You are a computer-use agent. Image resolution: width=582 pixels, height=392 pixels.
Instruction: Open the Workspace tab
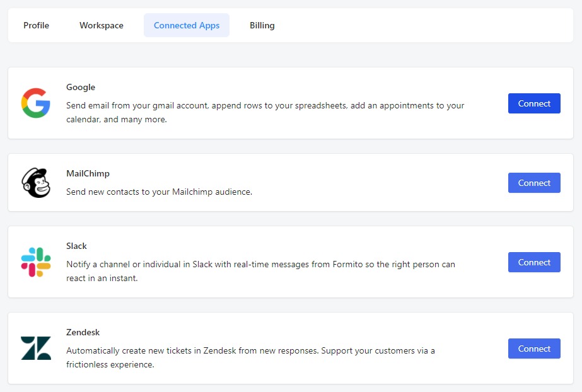tap(101, 25)
